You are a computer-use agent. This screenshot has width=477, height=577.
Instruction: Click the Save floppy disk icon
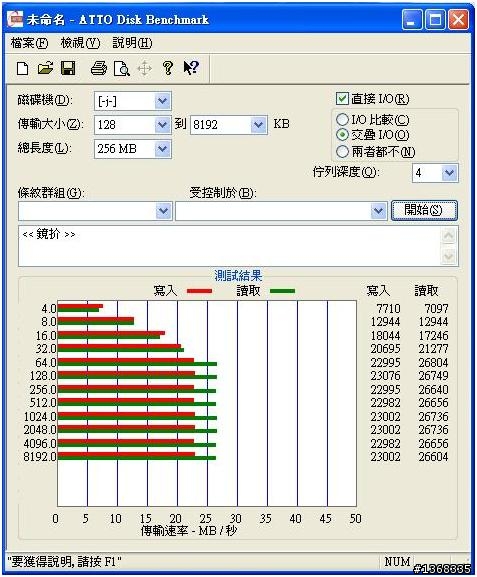pos(68,68)
